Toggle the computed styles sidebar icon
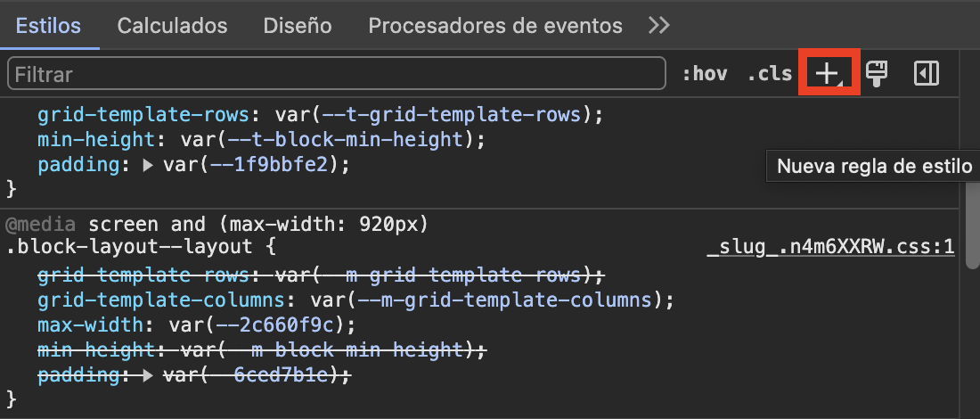 [x=927, y=74]
